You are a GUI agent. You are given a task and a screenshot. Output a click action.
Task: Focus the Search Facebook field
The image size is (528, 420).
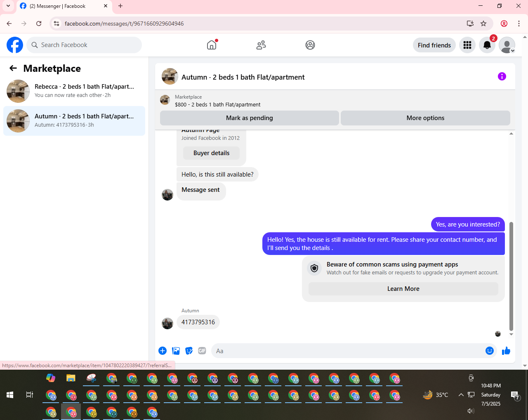point(84,45)
